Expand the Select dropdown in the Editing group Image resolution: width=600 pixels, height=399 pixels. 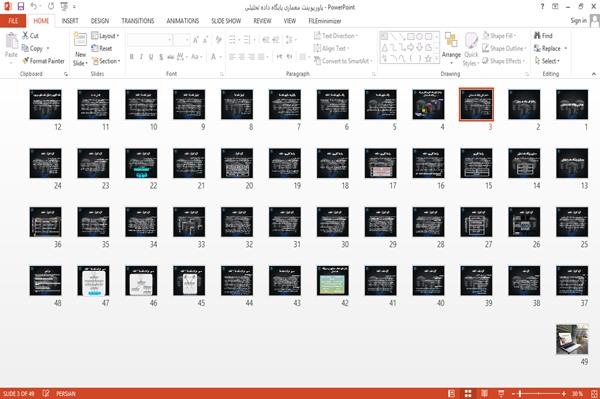547,61
